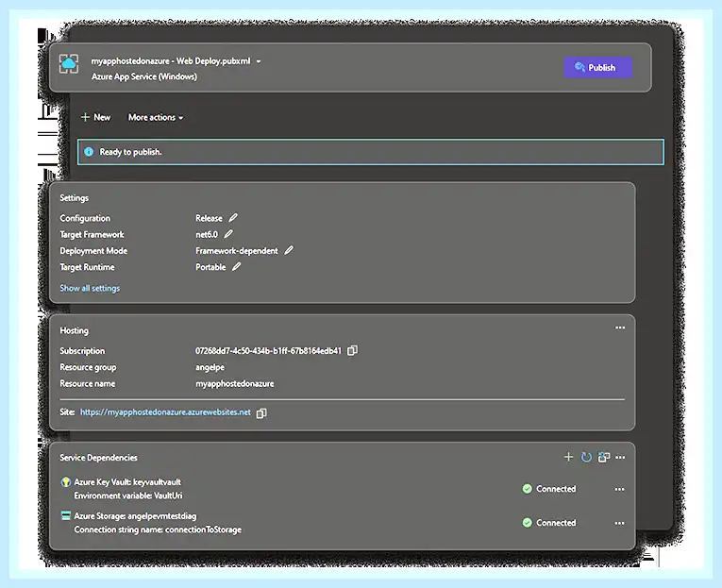Open the Service Dependencies ellipsis menu
Screen dimensions: 722x588
click(x=620, y=457)
